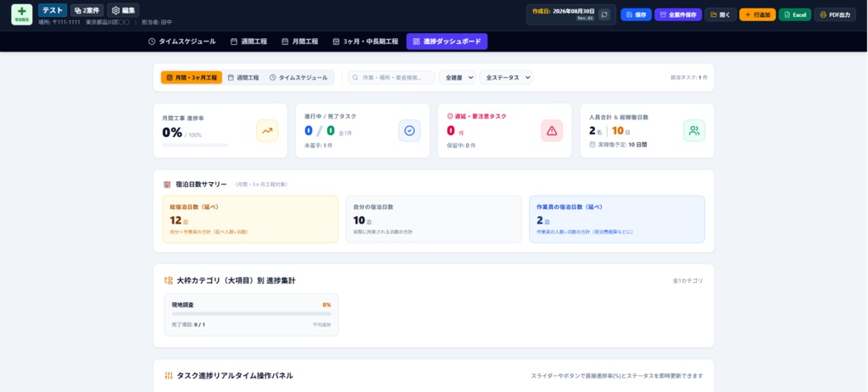Switch to the 週間工程 tab in the top nav
868x392 pixels.
(248, 41)
